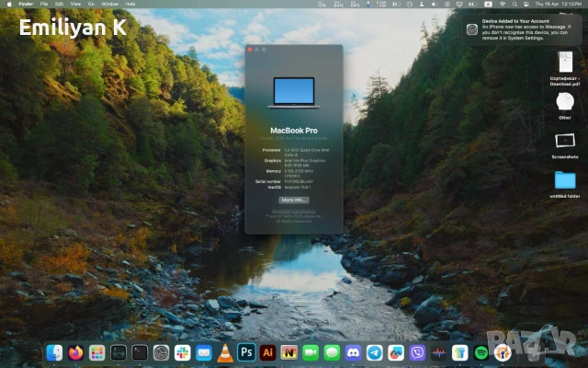
Task: Open Finder from the dock
Action: 54,353
